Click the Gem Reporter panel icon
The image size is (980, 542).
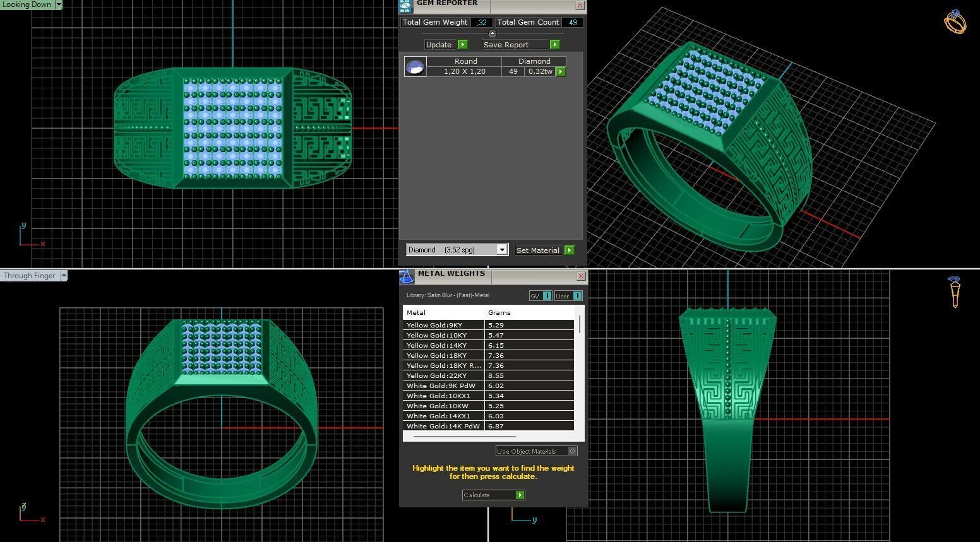pyautogui.click(x=405, y=6)
